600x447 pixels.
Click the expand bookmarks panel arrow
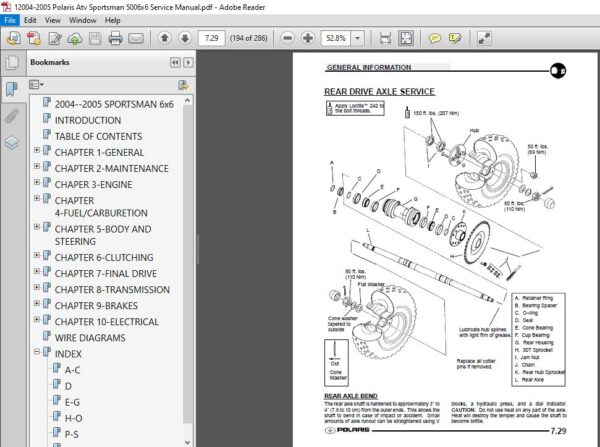point(188,62)
